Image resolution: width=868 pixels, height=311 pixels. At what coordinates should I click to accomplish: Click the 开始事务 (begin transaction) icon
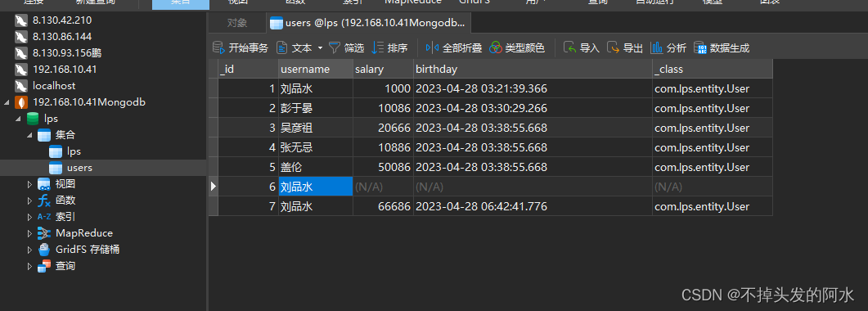pyautogui.click(x=218, y=47)
